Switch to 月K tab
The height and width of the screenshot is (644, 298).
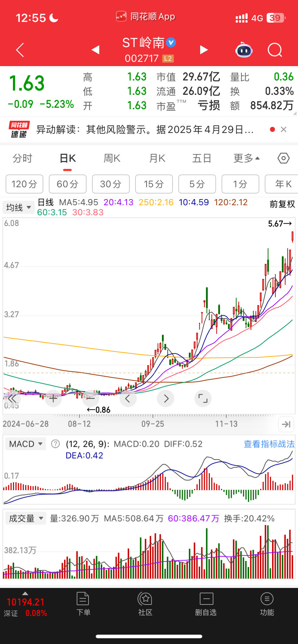tap(157, 158)
